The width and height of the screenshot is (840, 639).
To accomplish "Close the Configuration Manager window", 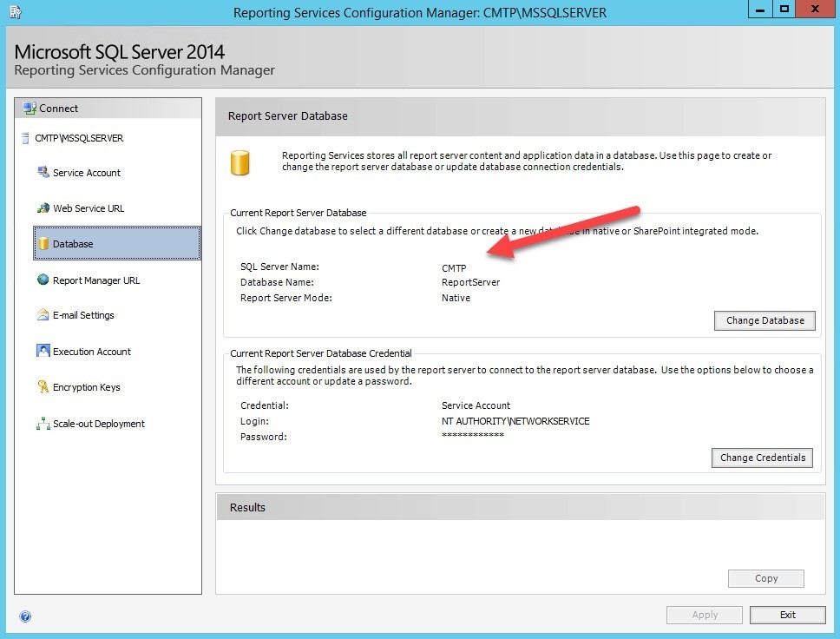I will 815,9.
